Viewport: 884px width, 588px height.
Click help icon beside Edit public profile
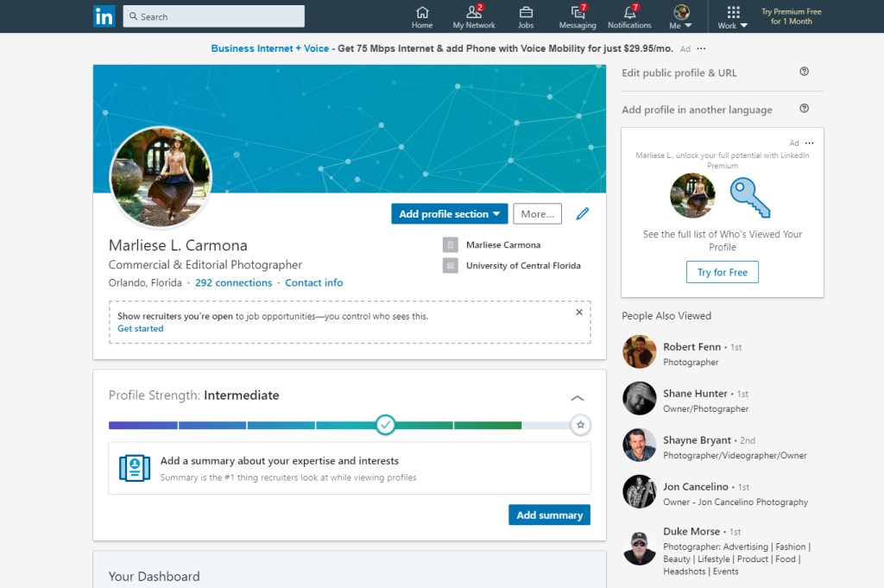tap(804, 72)
